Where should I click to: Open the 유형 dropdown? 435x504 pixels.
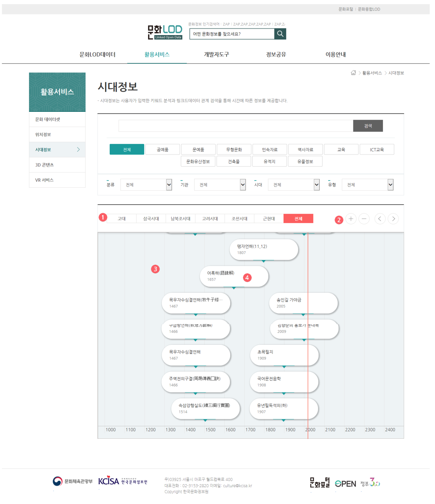tap(368, 185)
